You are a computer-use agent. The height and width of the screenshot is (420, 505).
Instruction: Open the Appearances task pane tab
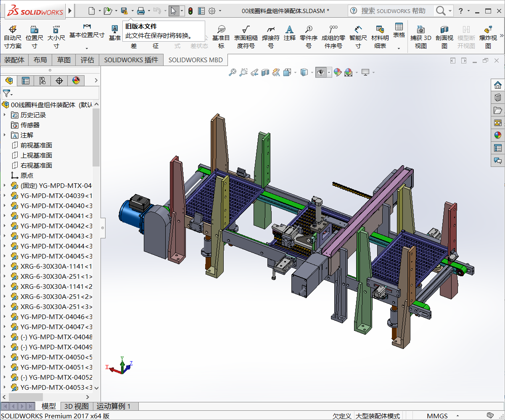pyautogui.click(x=498, y=135)
